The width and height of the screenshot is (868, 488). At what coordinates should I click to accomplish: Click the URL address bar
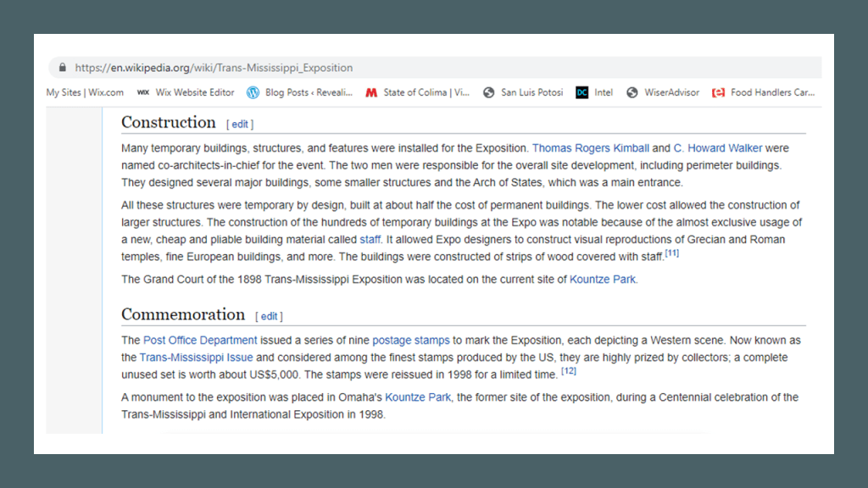424,68
